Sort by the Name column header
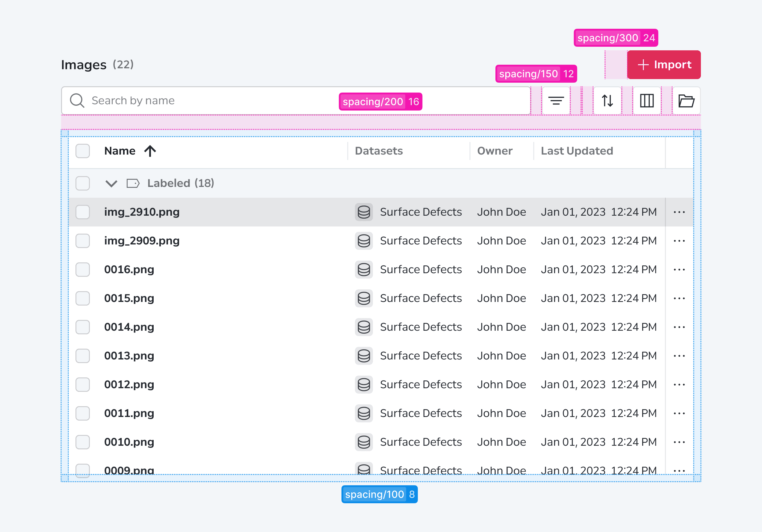Viewport: 762px width, 532px height. [120, 151]
